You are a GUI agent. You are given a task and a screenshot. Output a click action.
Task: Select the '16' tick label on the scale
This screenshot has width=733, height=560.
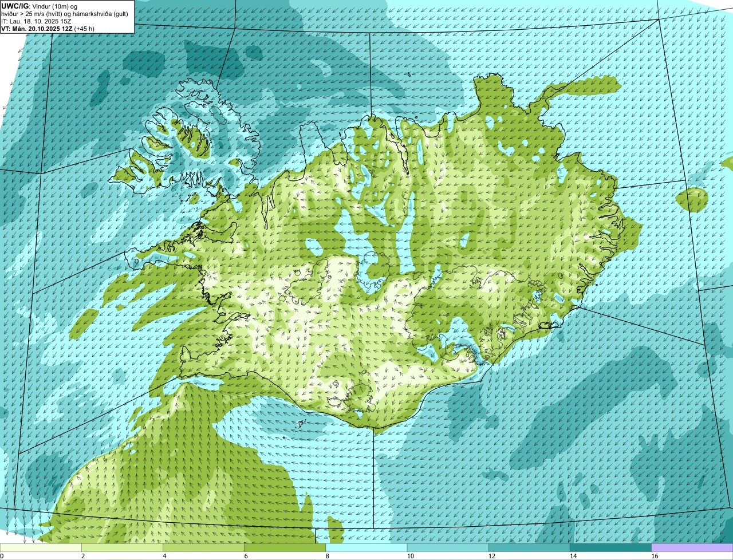coord(655,556)
